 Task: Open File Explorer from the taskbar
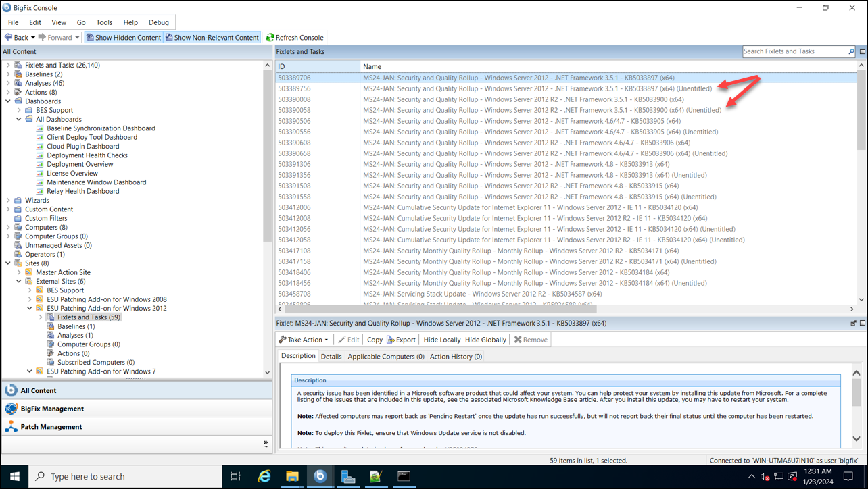292,476
